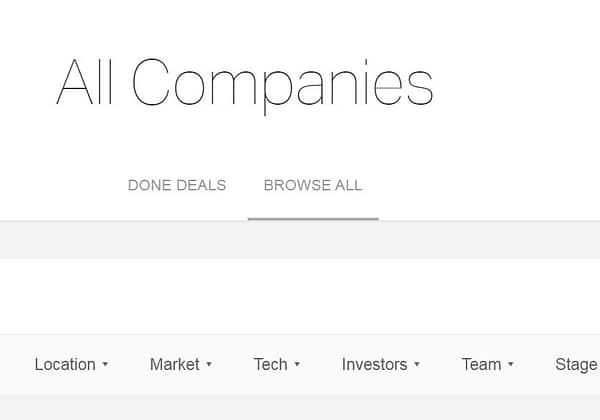Expand the Location filter dropdown
Viewport: 600px width, 420px height.
pyautogui.click(x=70, y=364)
